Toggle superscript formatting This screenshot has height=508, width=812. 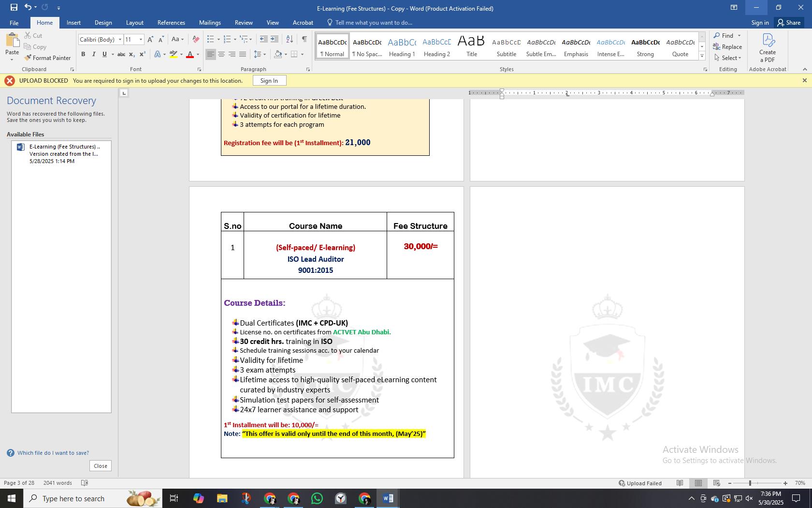tap(143, 54)
